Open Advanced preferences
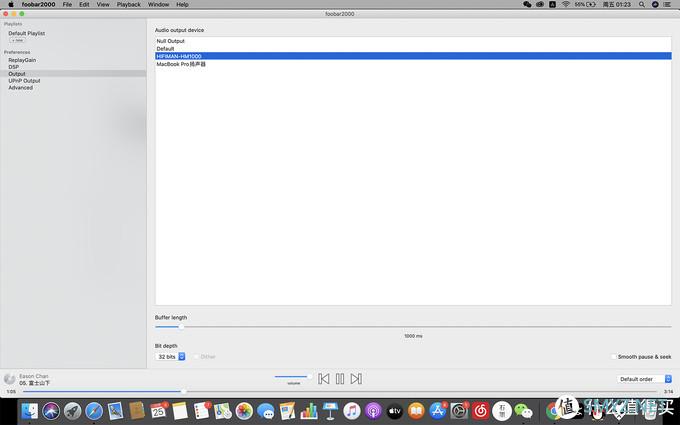This screenshot has width=680, height=425. 20,88
